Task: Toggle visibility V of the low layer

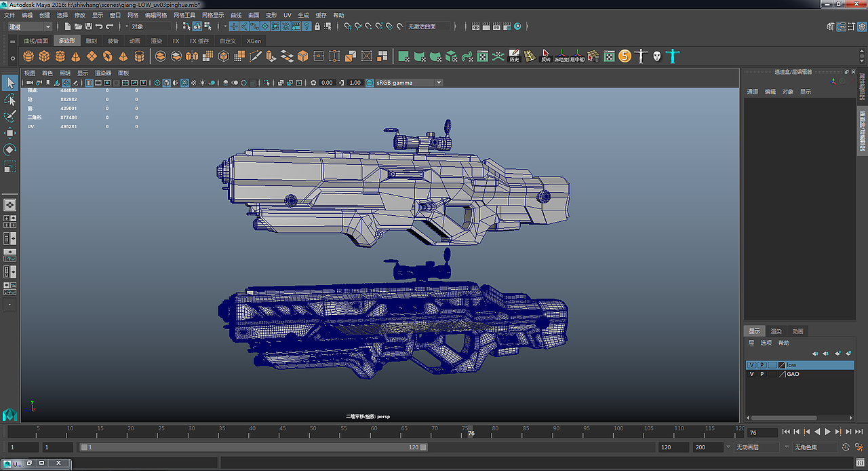Action: (x=751, y=365)
